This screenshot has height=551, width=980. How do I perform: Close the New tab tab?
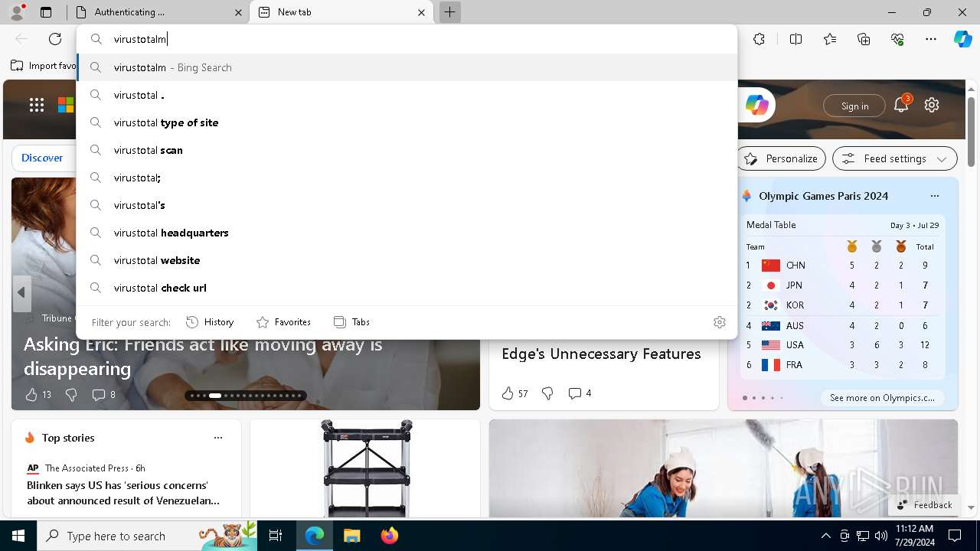click(x=421, y=12)
